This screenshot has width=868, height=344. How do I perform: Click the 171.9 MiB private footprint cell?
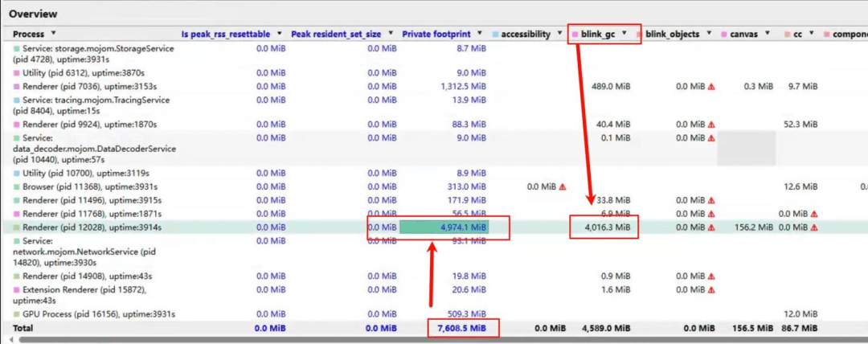pyautogui.click(x=467, y=200)
